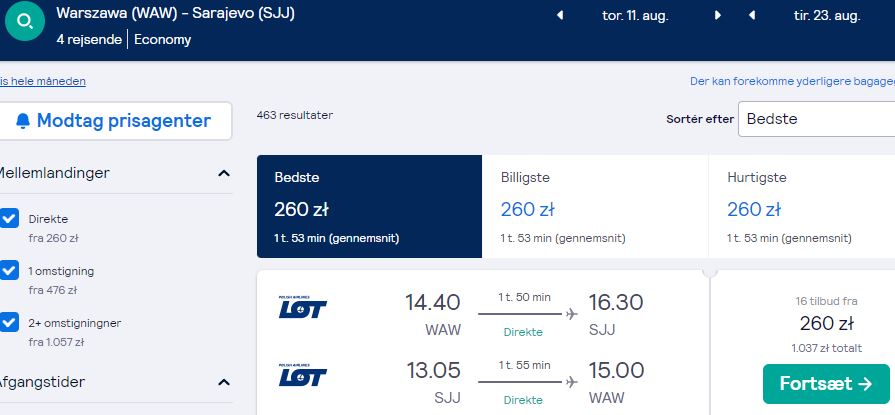Go to previous departure date arrow
The height and width of the screenshot is (415, 895).
(x=560, y=15)
